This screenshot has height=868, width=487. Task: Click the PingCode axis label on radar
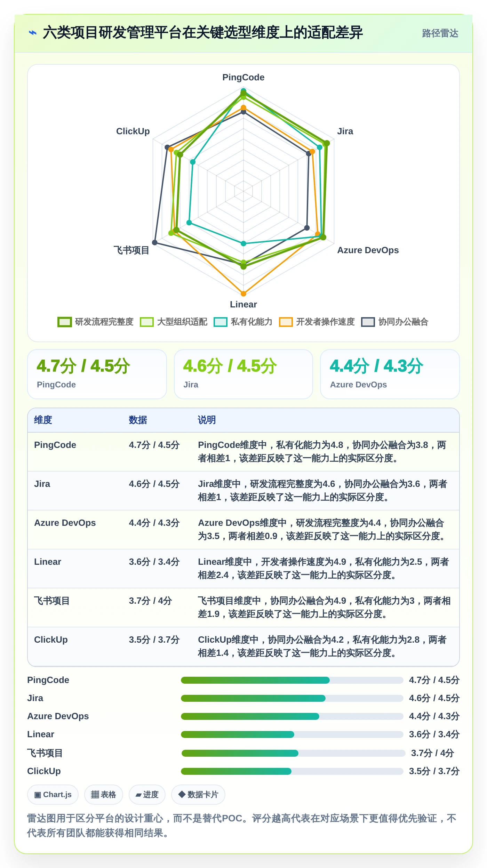(x=243, y=77)
